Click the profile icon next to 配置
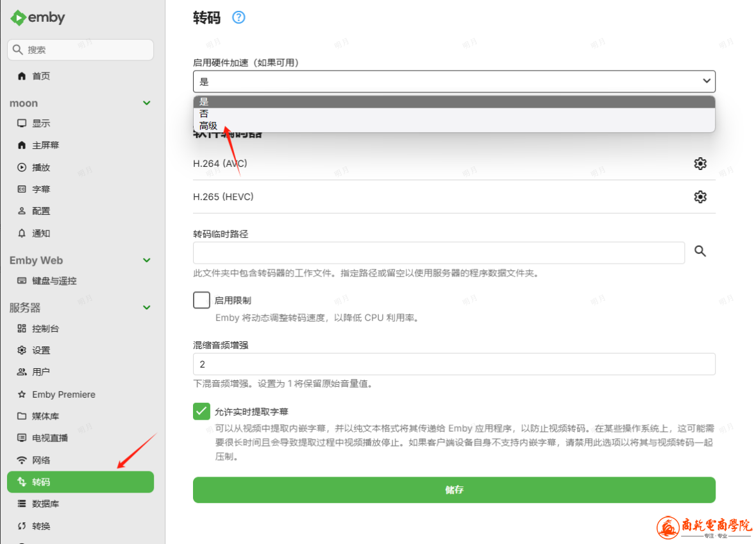Image resolution: width=756 pixels, height=544 pixels. click(22, 211)
